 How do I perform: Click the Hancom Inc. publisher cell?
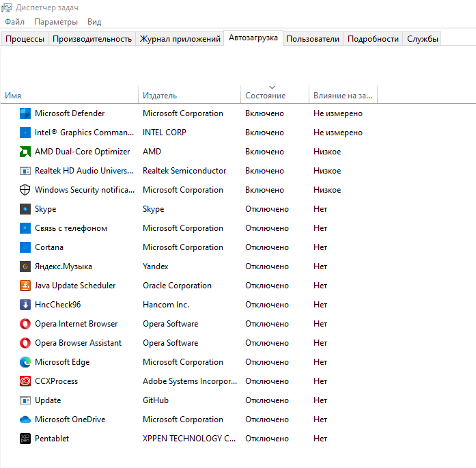(166, 305)
